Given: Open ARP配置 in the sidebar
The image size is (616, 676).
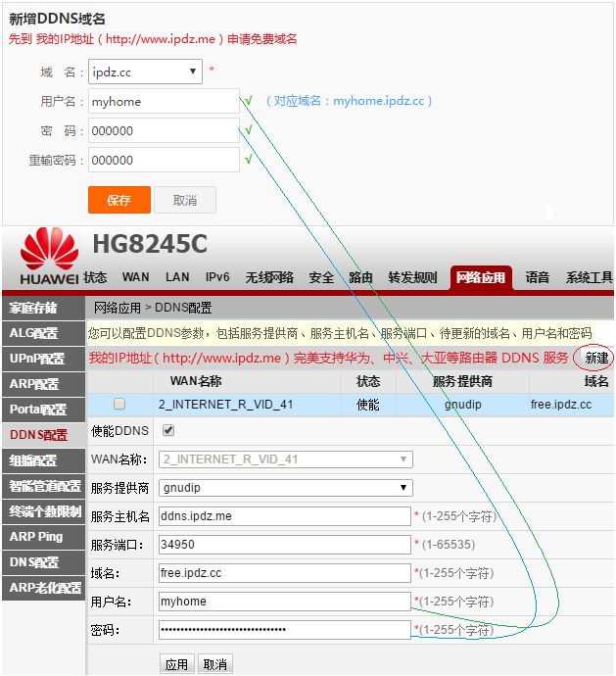Looking at the screenshot, I should [43, 384].
